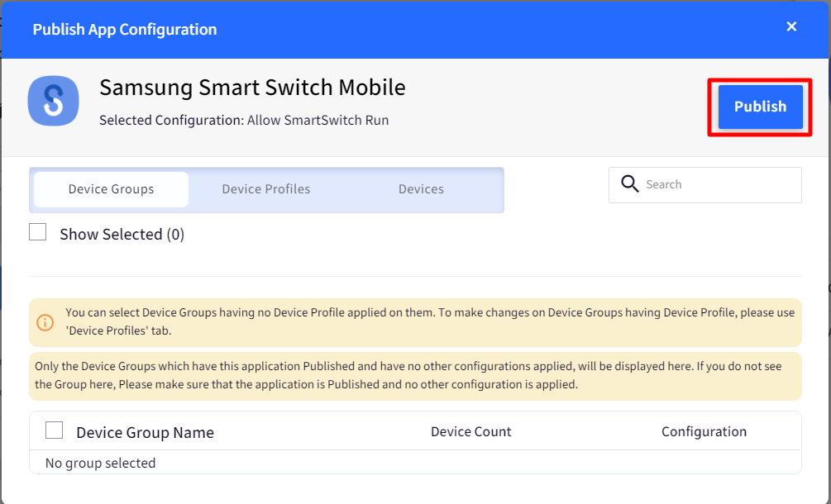Image resolution: width=831 pixels, height=504 pixels.
Task: Click the Selected Configuration line of text
Action: tap(244, 121)
